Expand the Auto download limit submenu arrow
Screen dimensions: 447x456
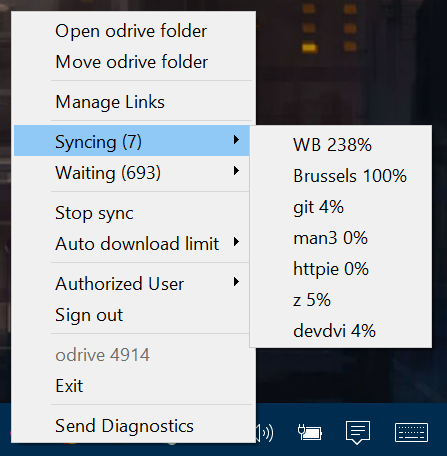[x=236, y=242]
